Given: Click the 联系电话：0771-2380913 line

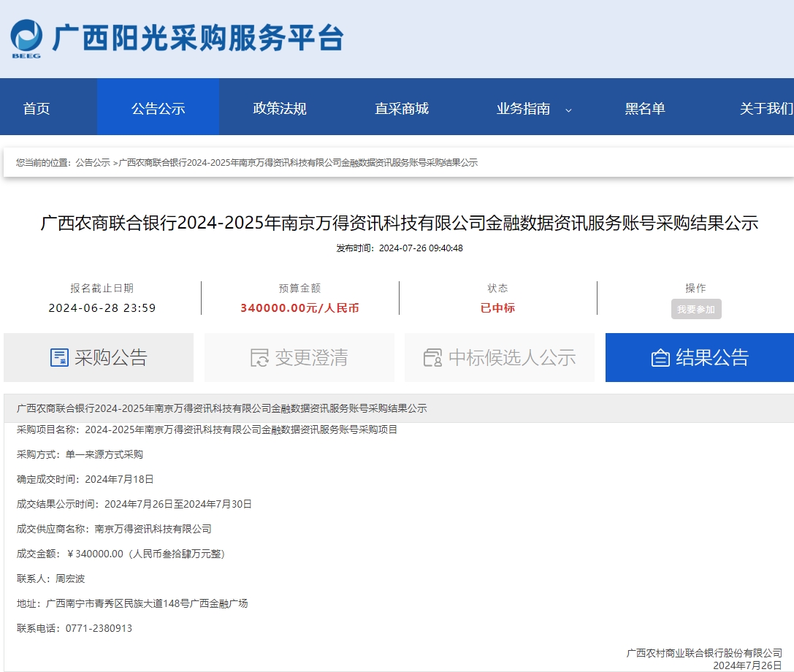Looking at the screenshot, I should 75,628.
